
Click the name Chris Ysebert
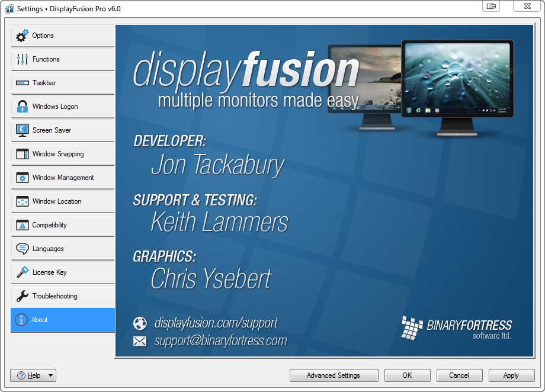coord(211,278)
